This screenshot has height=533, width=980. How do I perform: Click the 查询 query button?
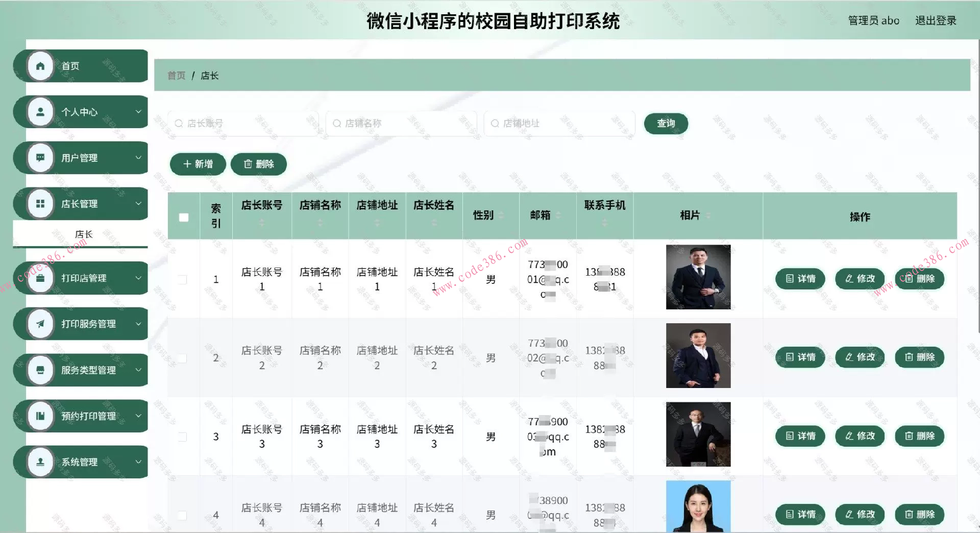pos(666,123)
